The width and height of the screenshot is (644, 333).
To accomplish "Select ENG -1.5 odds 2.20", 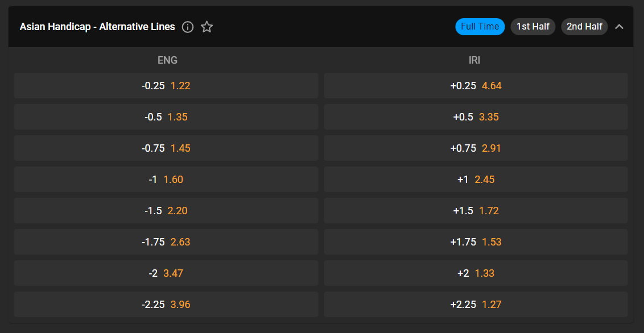I will (166, 210).
